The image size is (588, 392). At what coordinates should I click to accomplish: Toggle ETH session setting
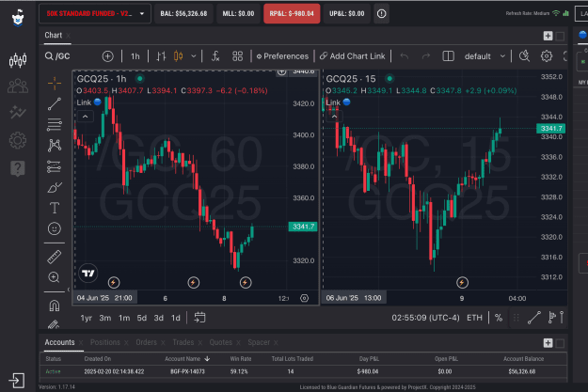[x=474, y=318]
